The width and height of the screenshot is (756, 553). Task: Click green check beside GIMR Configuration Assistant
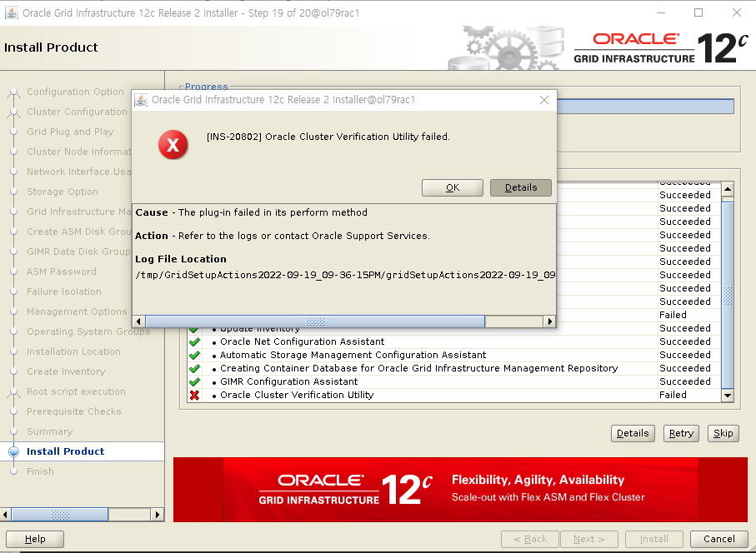coord(194,381)
